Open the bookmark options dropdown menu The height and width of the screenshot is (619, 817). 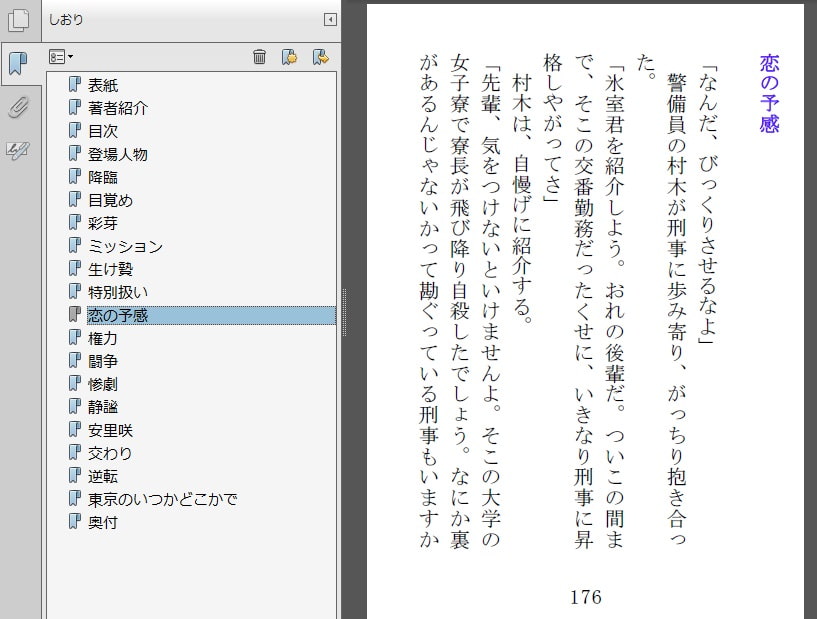click(x=60, y=57)
